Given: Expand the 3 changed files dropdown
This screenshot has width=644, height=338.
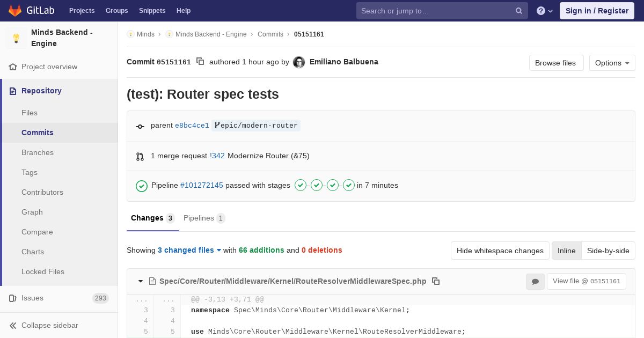Looking at the screenshot, I should click(x=189, y=250).
